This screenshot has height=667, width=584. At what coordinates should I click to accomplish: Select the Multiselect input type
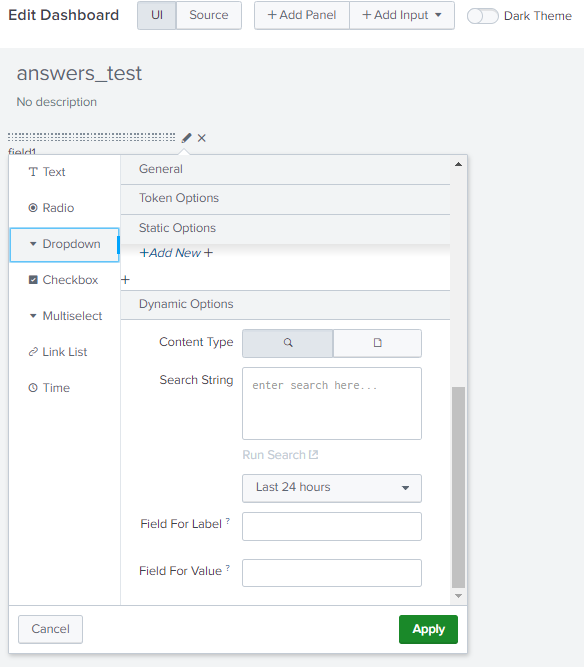pyautogui.click(x=65, y=316)
